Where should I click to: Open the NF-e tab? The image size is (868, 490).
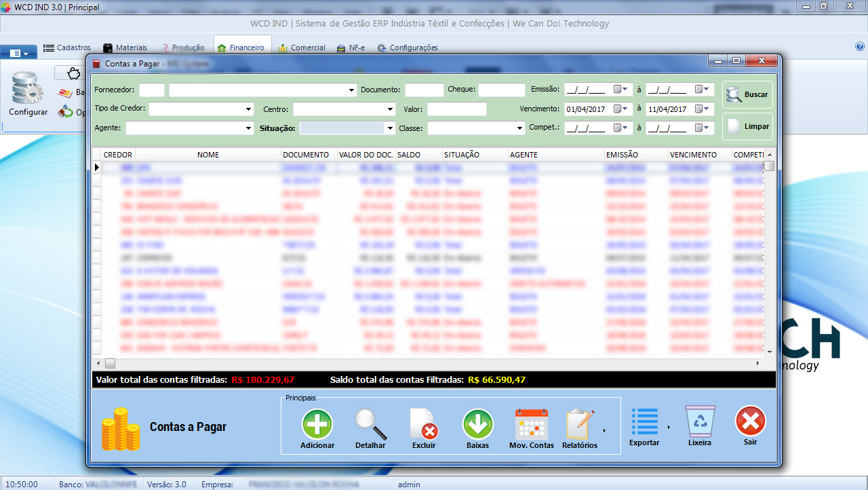(x=350, y=48)
